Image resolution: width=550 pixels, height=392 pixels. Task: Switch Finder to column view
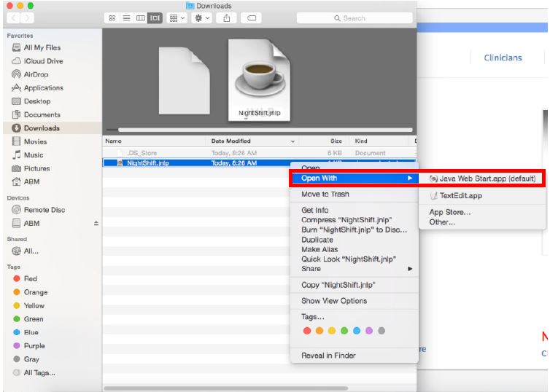click(x=141, y=18)
